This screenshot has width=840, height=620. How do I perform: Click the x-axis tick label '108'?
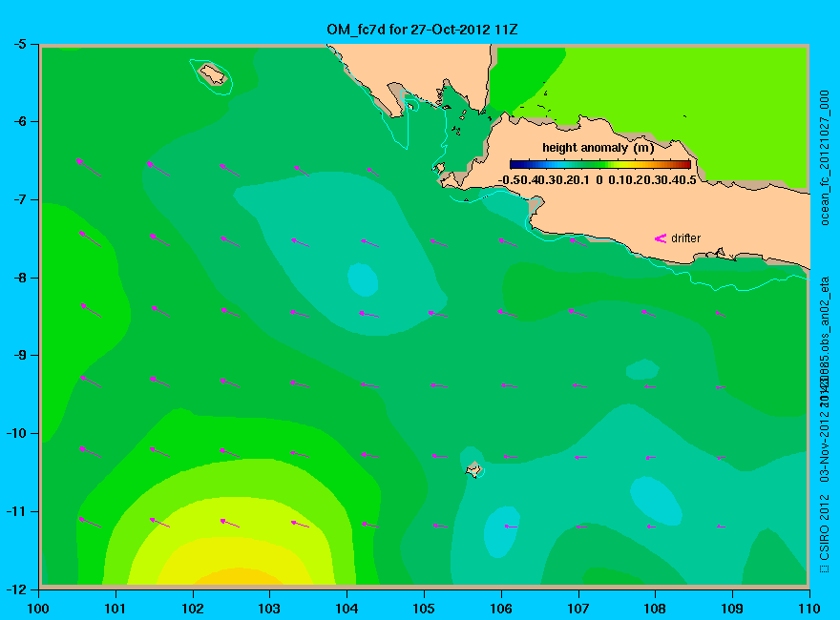click(x=655, y=609)
